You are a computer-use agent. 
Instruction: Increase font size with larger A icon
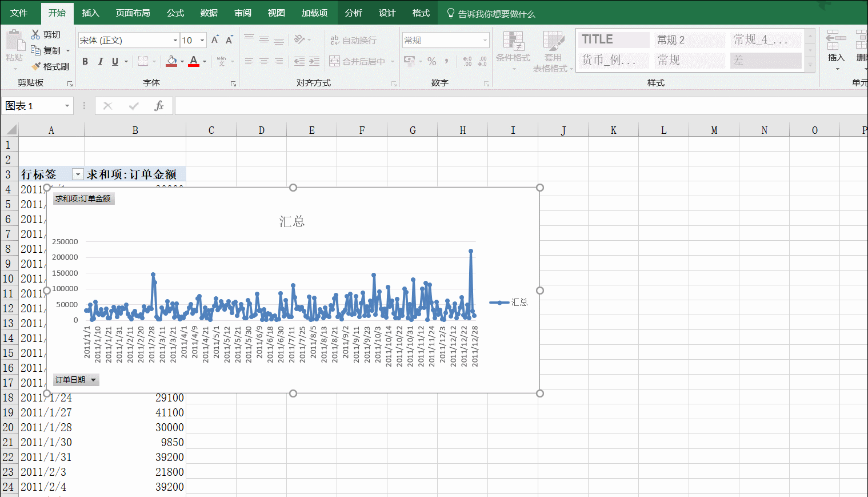(x=215, y=40)
